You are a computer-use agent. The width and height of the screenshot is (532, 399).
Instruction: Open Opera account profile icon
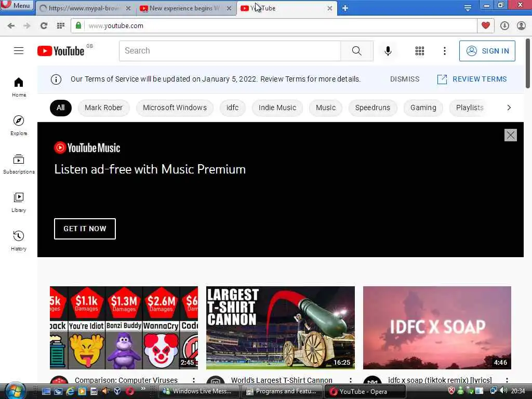click(x=521, y=26)
